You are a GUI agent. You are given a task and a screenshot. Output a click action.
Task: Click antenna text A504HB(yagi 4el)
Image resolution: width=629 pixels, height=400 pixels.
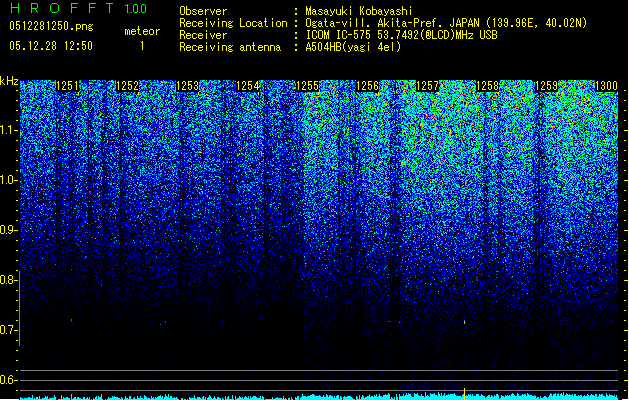353,47
